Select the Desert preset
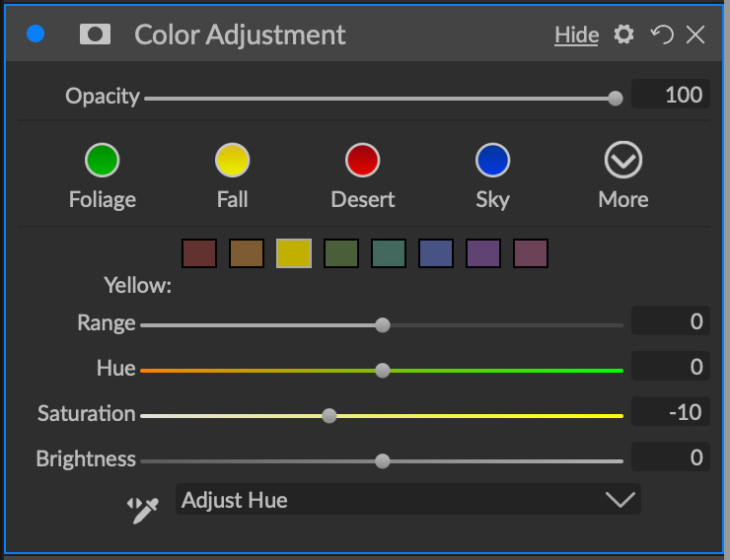The image size is (730, 560). point(363,160)
